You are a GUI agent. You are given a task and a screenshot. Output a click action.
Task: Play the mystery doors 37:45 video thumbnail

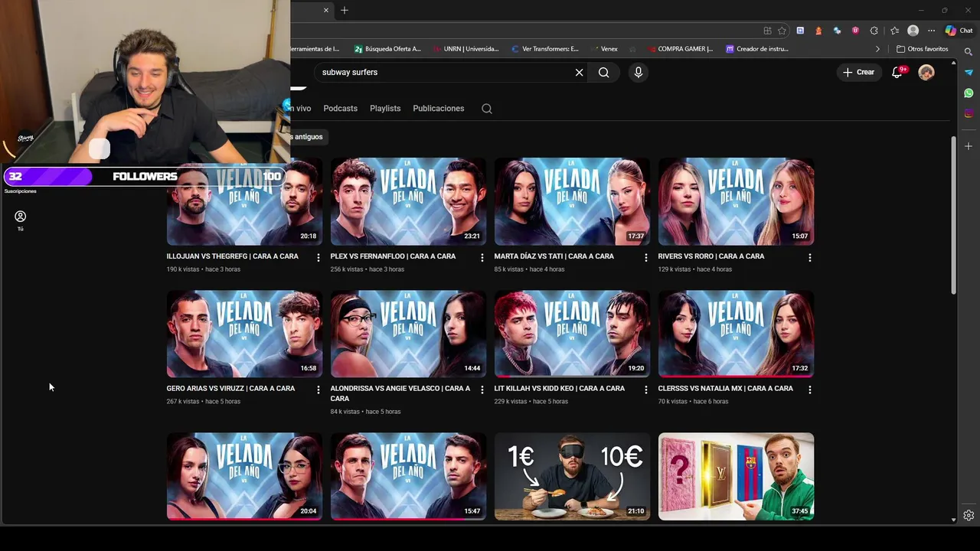pos(736,477)
